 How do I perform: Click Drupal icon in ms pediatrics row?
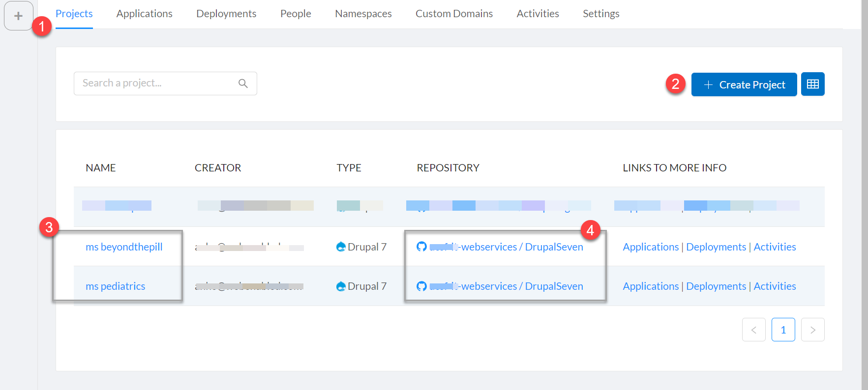point(341,286)
